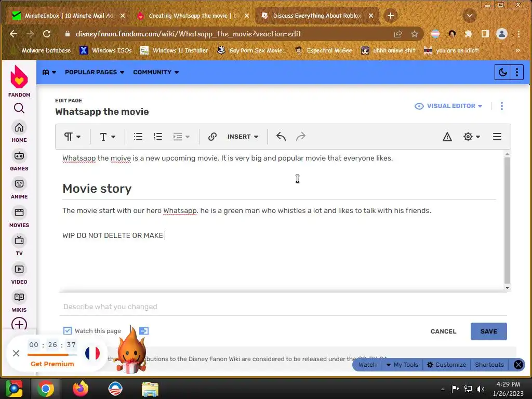The width and height of the screenshot is (532, 399).
Task: Open the MOVIES section
Action: pyautogui.click(x=19, y=218)
